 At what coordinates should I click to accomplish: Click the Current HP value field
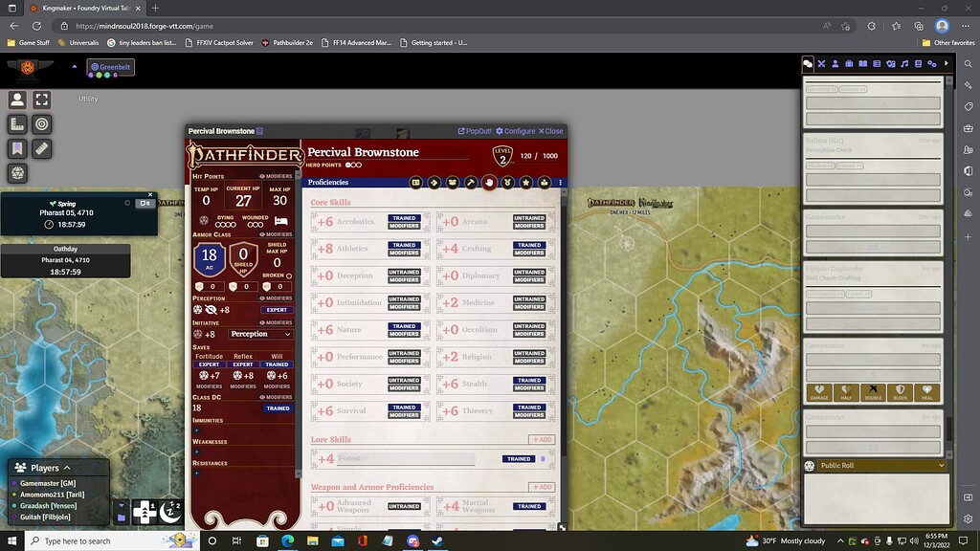coord(243,201)
